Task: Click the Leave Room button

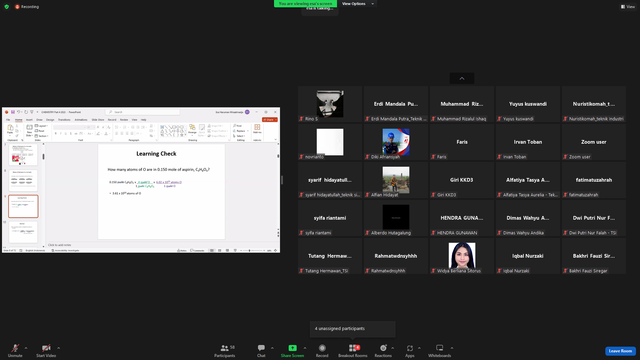Action: pyautogui.click(x=620, y=351)
